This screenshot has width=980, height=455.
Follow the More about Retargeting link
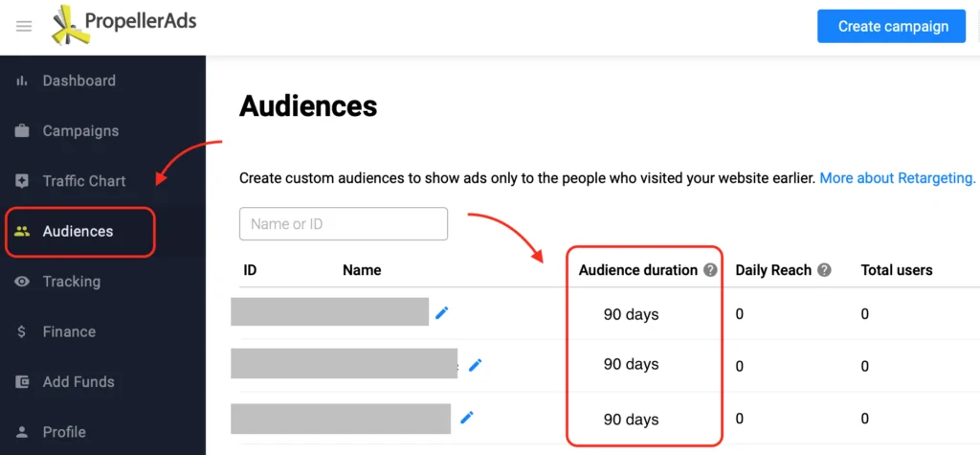898,178
